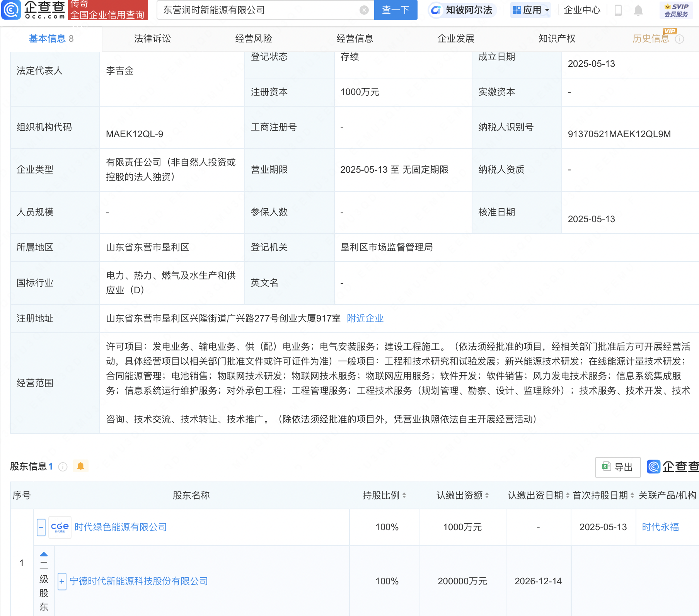
Task: Click 200000万元 subscribed amount
Action: coord(462,581)
